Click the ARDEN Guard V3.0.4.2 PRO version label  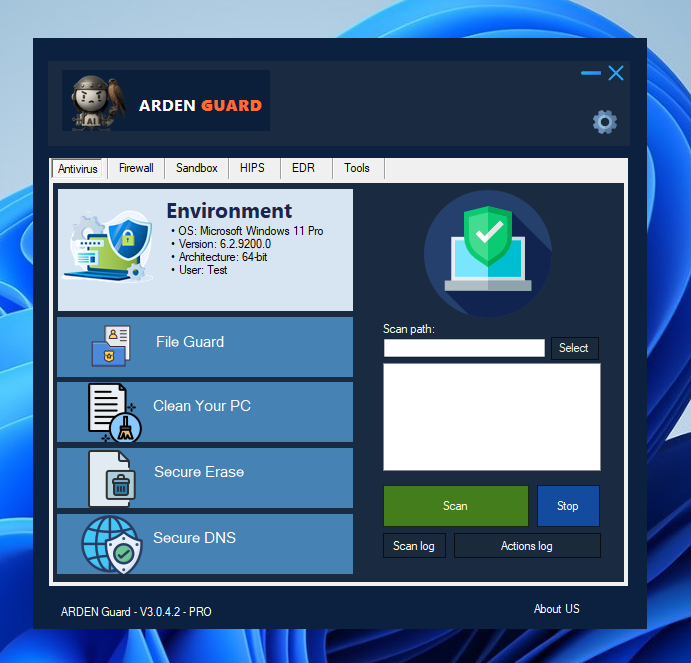(x=136, y=612)
